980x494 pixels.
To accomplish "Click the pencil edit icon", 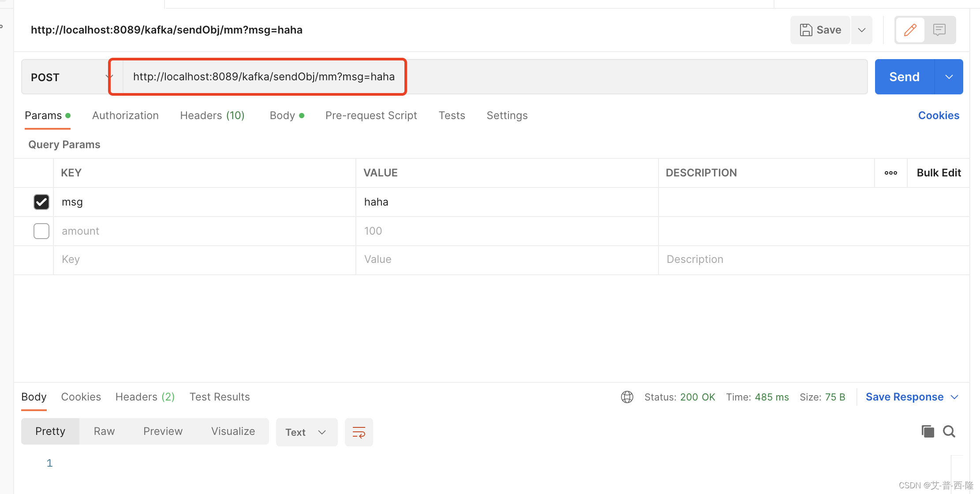I will tap(910, 30).
